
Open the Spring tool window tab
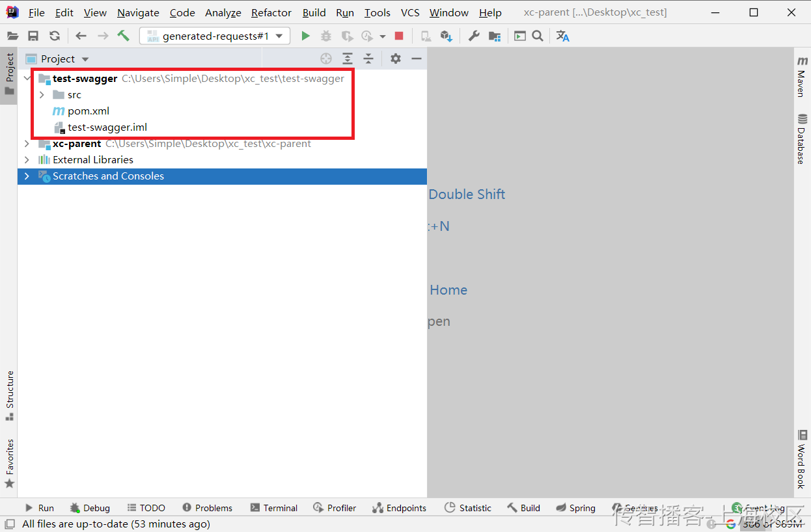[575, 508]
